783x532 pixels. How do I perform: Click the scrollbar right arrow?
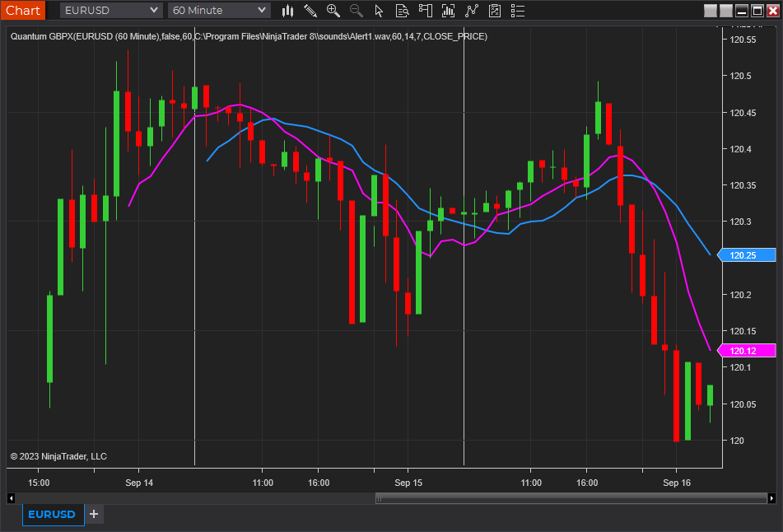[771, 498]
